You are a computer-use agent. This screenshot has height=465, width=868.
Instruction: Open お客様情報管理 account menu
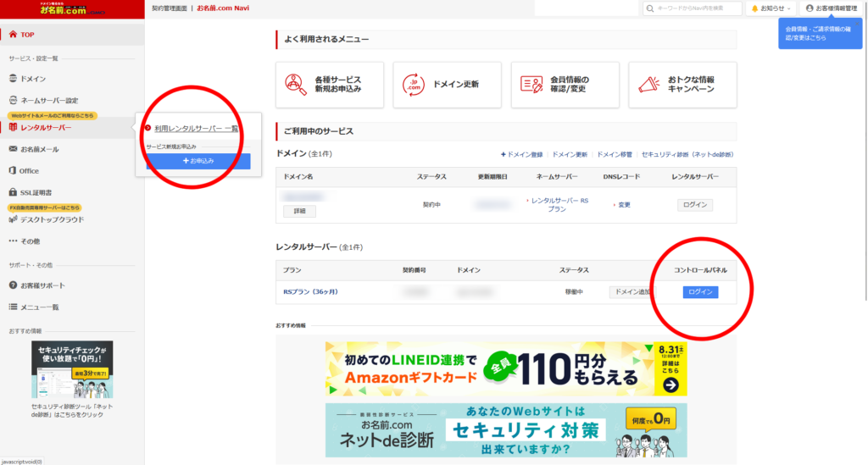(830, 8)
